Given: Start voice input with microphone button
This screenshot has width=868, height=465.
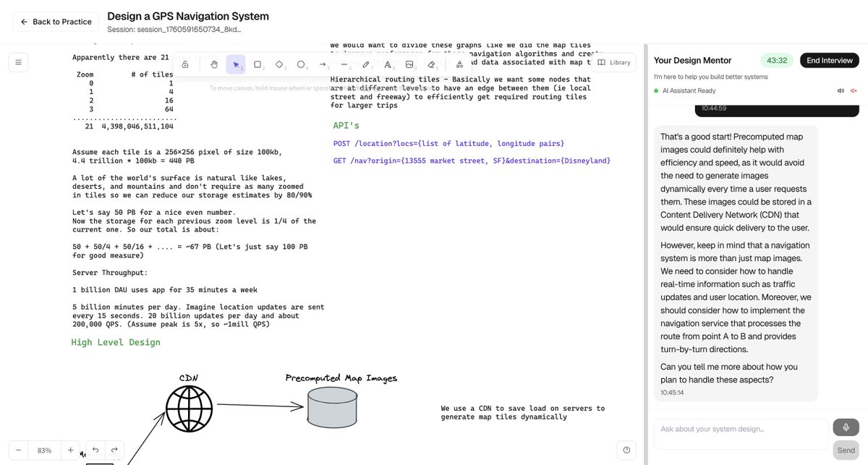Looking at the screenshot, I should (846, 427).
